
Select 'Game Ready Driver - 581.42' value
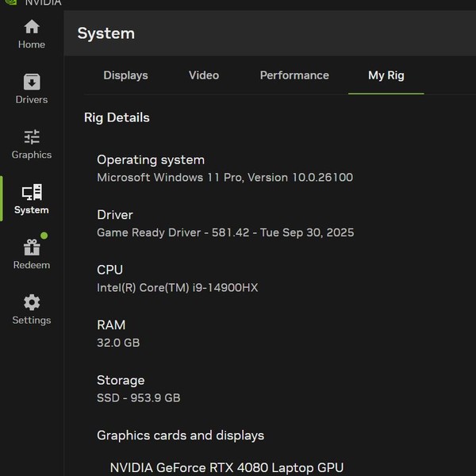173,232
